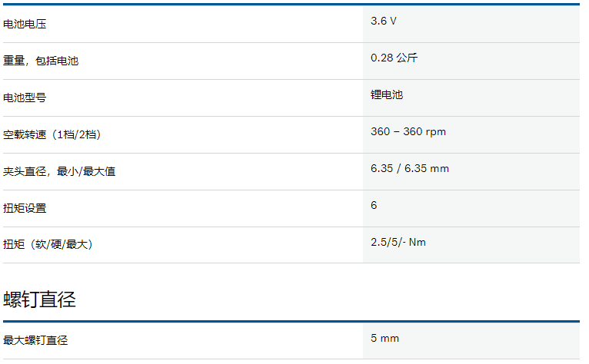The width and height of the screenshot is (589, 364).
Task: Click the 电池电压 label
Action: [25, 25]
